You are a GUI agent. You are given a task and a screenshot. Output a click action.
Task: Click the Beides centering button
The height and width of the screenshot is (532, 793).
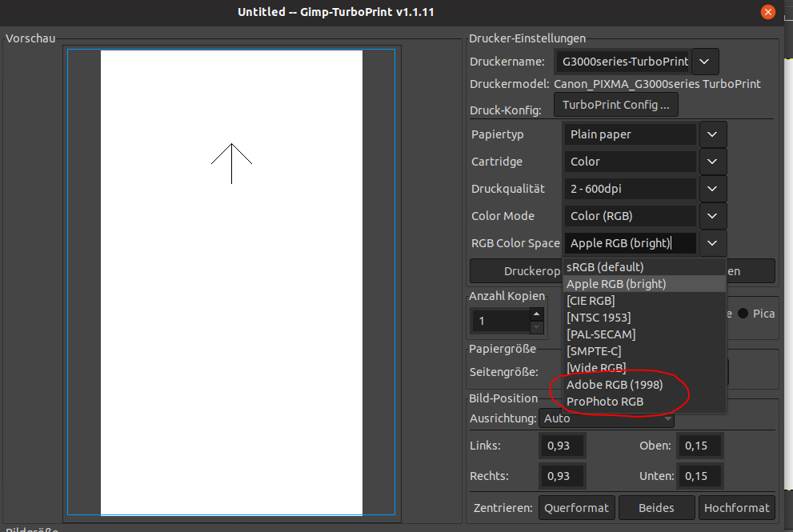[656, 507]
